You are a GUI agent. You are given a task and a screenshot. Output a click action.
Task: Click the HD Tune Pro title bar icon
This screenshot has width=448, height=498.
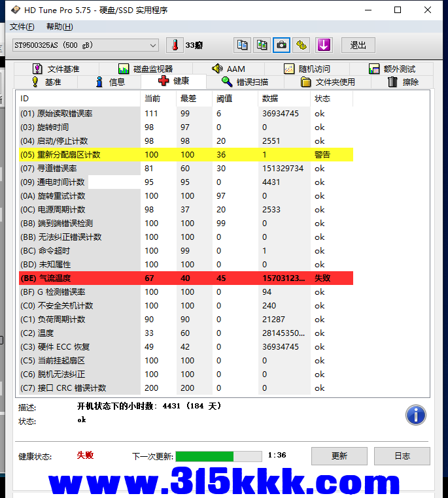[12, 10]
